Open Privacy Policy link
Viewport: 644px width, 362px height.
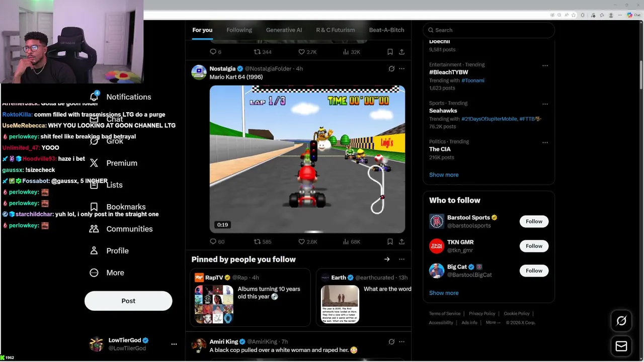click(482, 314)
